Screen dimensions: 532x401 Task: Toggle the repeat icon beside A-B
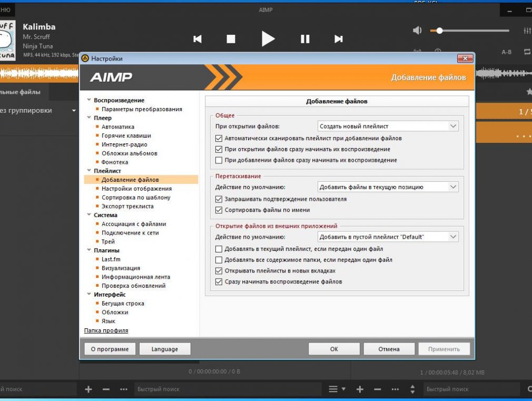(527, 52)
